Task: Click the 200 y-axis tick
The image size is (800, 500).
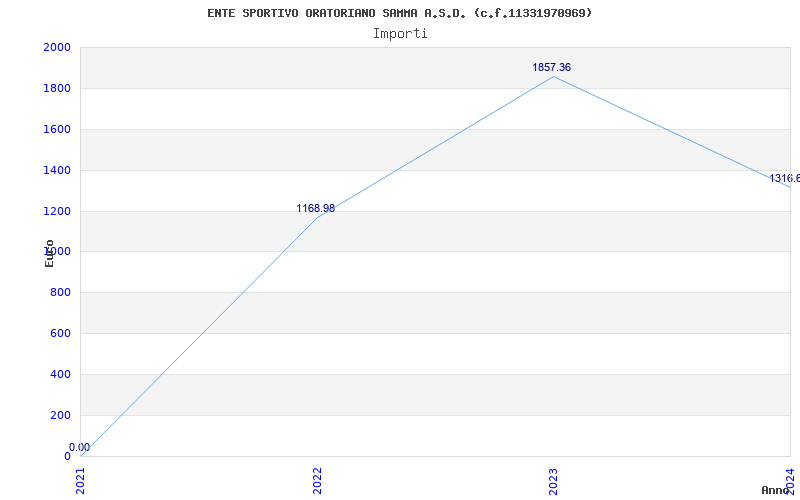Action: [60, 415]
